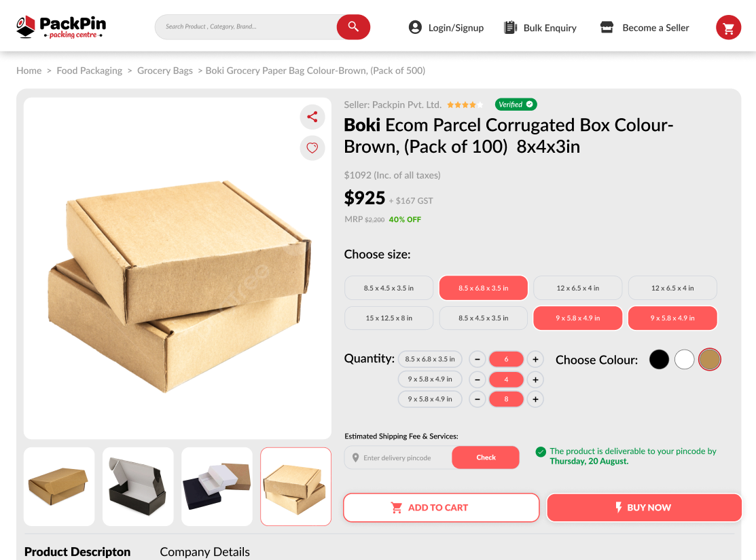Open the shopping cart icon
Image resolution: width=756 pixels, height=560 pixels.
pos(728,27)
